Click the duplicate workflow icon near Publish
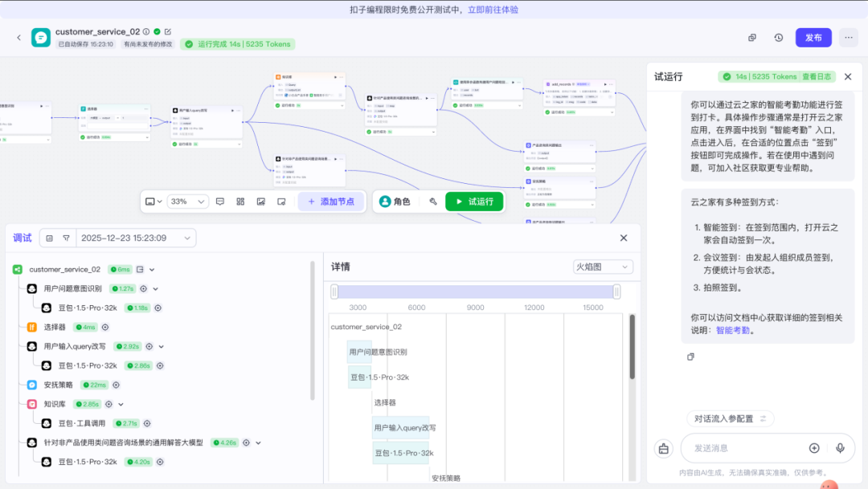The image size is (868, 489). point(752,38)
